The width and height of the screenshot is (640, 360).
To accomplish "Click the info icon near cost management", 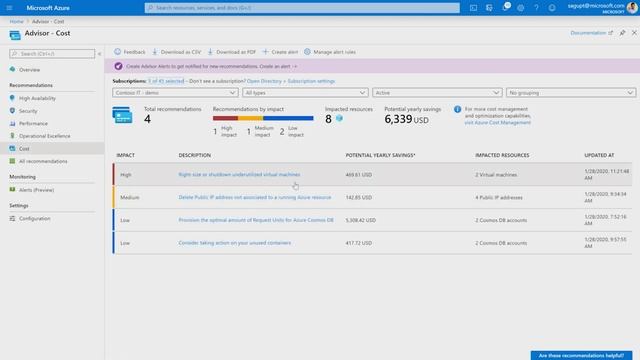I will [457, 109].
